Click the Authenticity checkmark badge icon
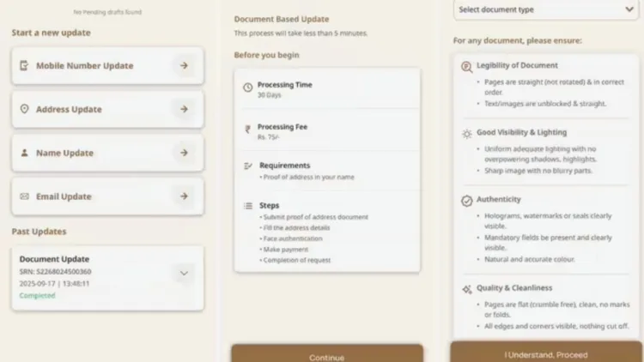644x362 pixels. coord(466,201)
